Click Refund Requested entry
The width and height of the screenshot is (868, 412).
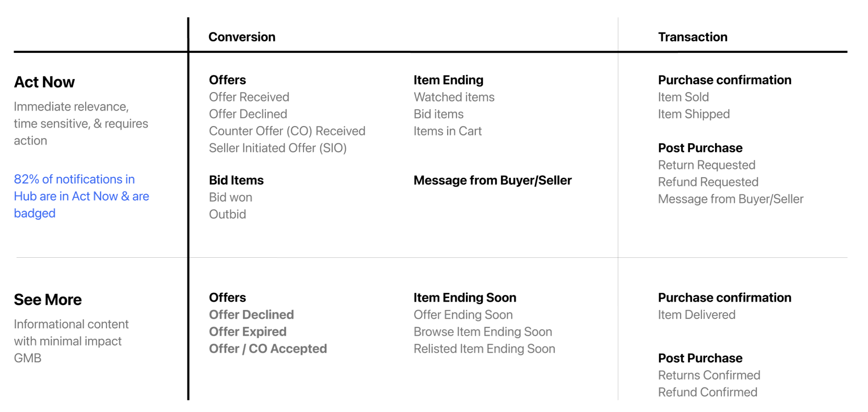708,182
